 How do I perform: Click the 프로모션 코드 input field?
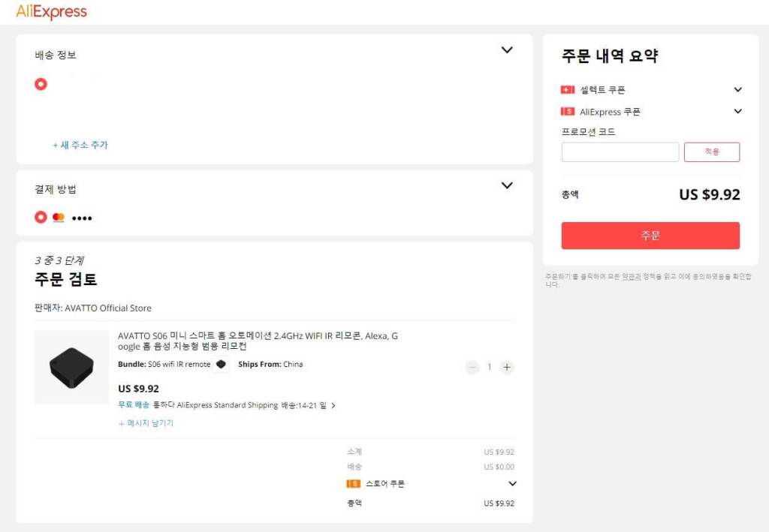point(620,152)
